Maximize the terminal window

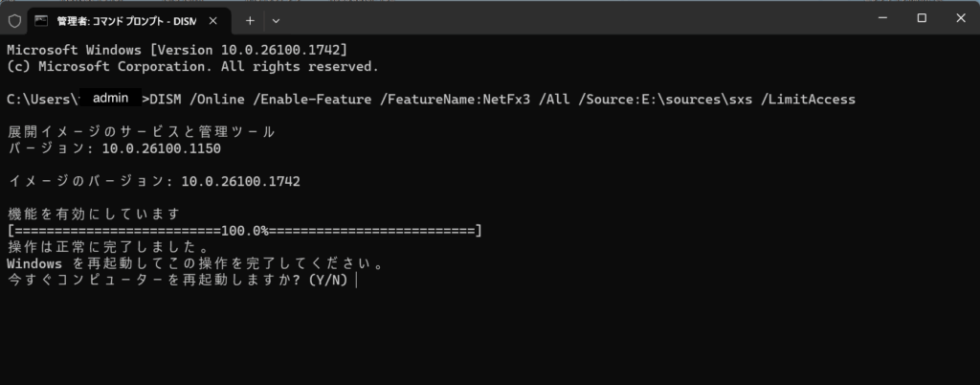click(922, 18)
